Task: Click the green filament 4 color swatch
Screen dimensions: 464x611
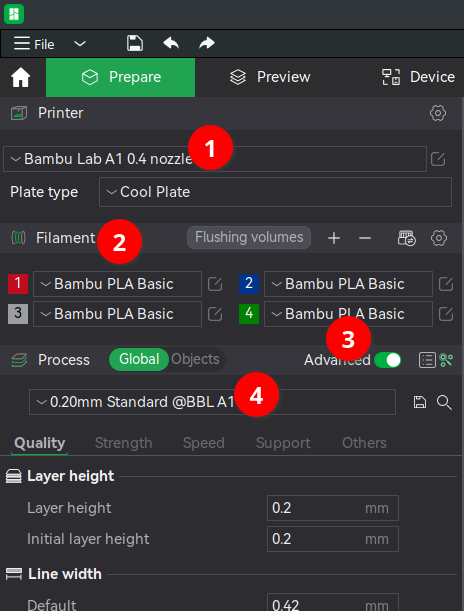Action: point(249,314)
